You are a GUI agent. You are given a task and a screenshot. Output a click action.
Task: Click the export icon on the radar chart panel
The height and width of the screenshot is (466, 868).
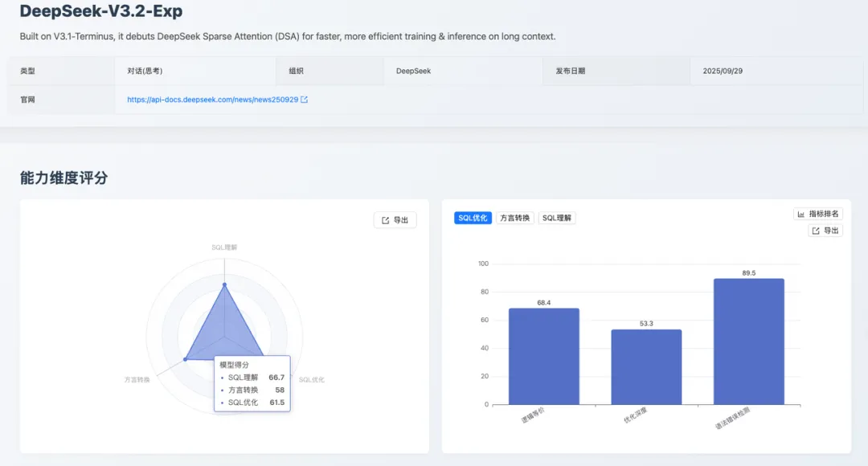[395, 219]
